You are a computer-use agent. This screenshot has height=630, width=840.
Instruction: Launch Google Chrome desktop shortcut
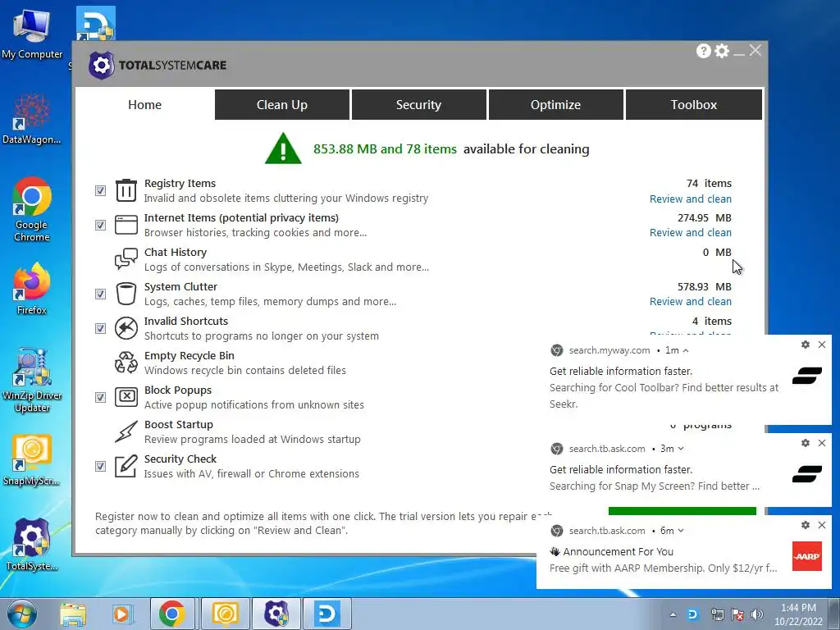[32, 209]
